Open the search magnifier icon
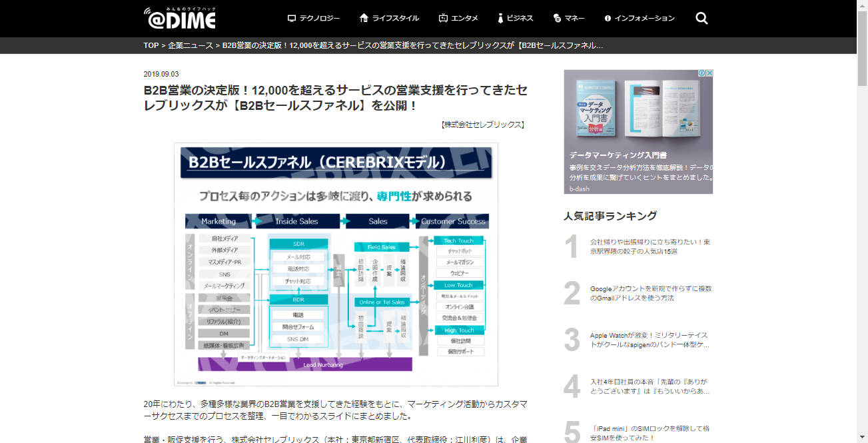Image resolution: width=868 pixels, height=443 pixels. click(x=701, y=18)
